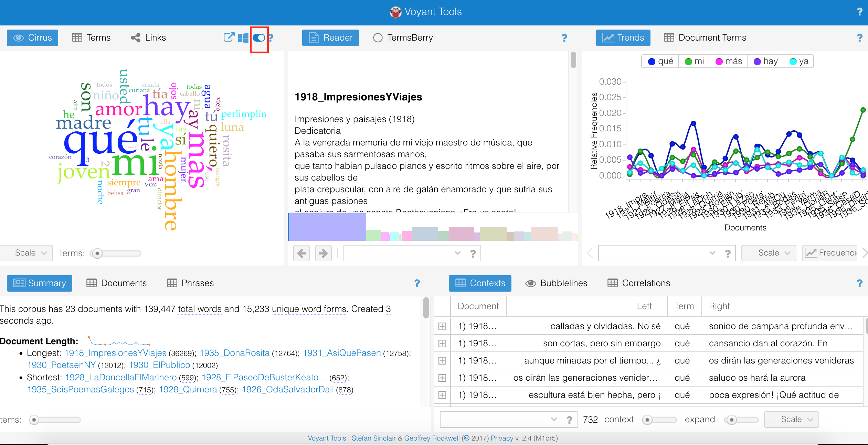The width and height of the screenshot is (868, 445).
Task: Toggle the 'qué' series in Trends legend
Action: coord(660,61)
